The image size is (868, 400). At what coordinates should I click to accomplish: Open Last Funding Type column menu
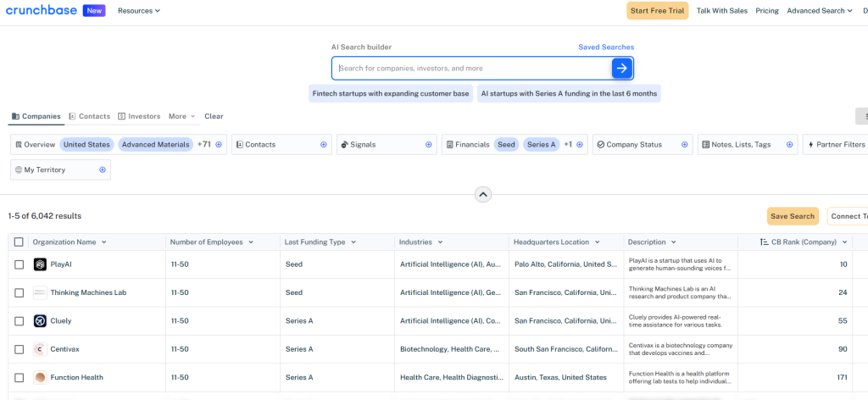(353, 242)
